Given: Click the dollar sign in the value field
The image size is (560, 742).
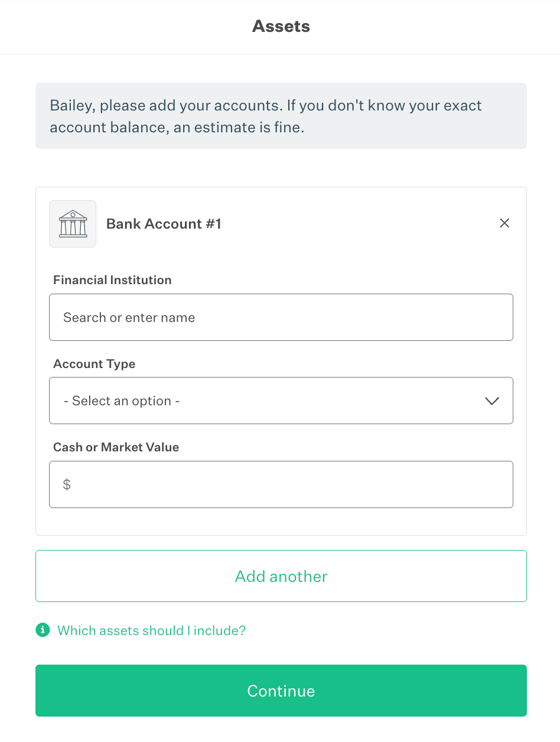Looking at the screenshot, I should tap(67, 484).
